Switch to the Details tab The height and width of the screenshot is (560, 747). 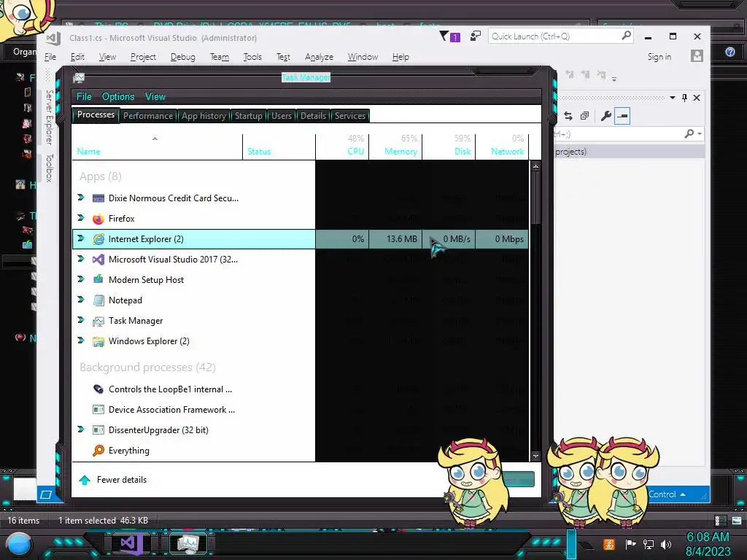(313, 116)
